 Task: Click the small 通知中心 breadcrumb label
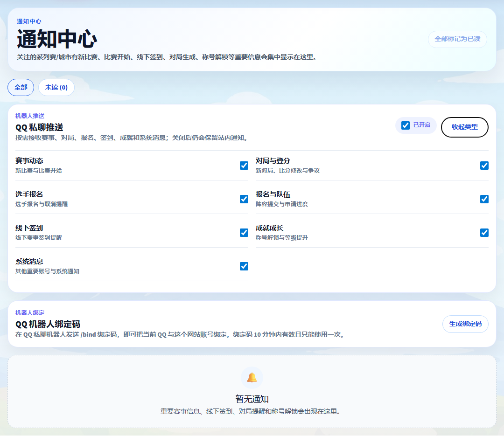pyautogui.click(x=29, y=21)
